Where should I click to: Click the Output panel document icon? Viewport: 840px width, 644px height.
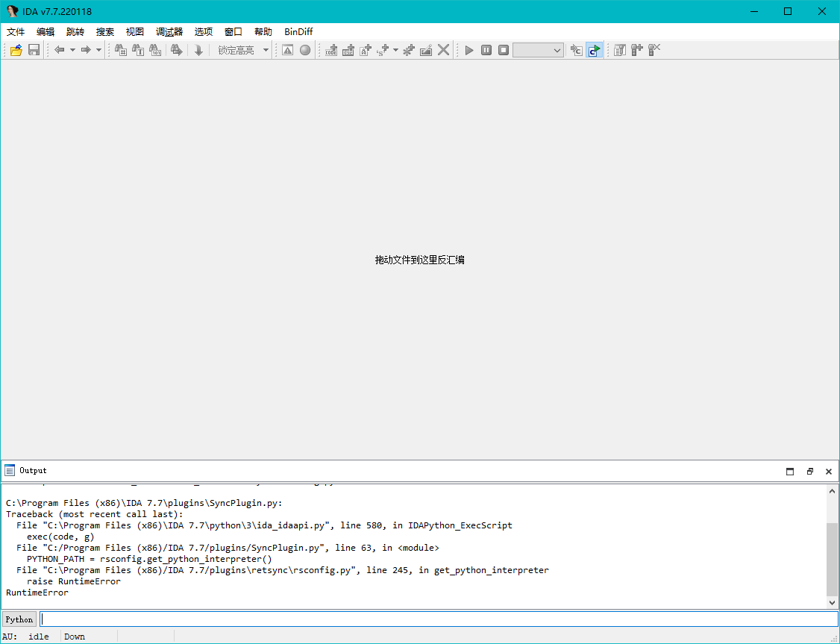click(x=10, y=470)
